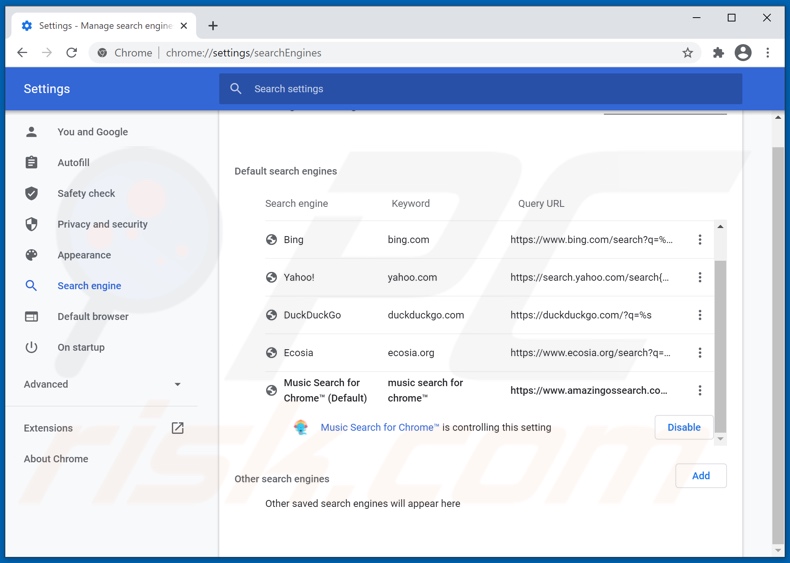Click the magnifier icon in Search settings
Screen dimensions: 790x563
(235, 89)
